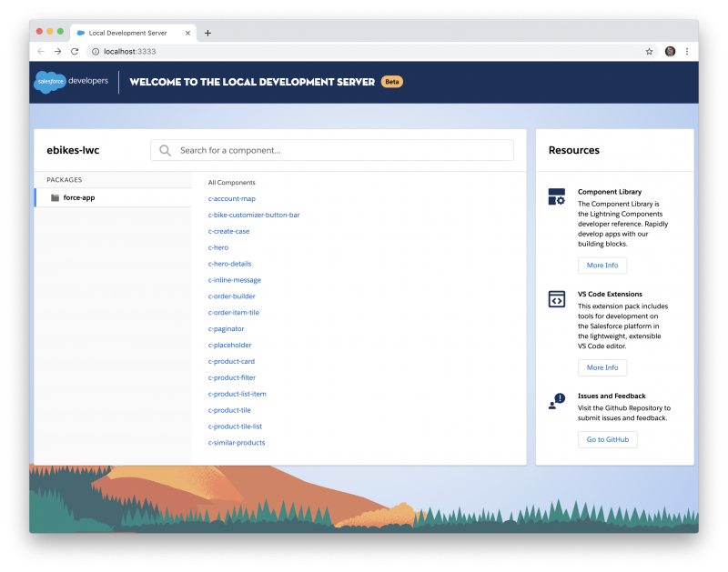The width and height of the screenshot is (728, 572).
Task: Bookmark this page with the star icon
Action: [x=649, y=52]
